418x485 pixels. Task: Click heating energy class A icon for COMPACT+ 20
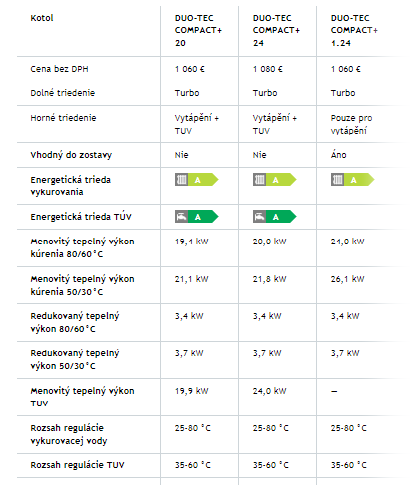(197, 180)
